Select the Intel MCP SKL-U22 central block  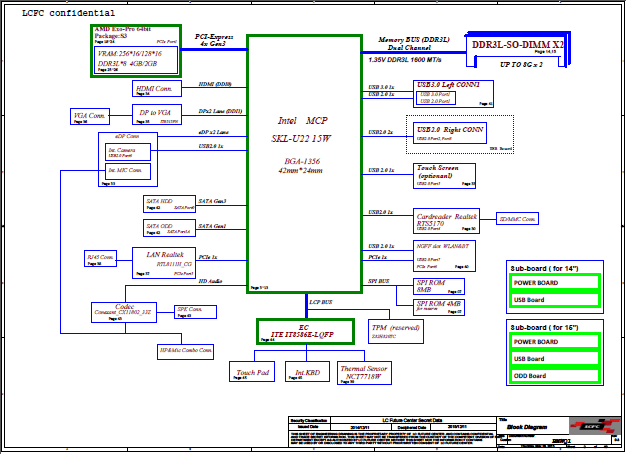(303, 160)
